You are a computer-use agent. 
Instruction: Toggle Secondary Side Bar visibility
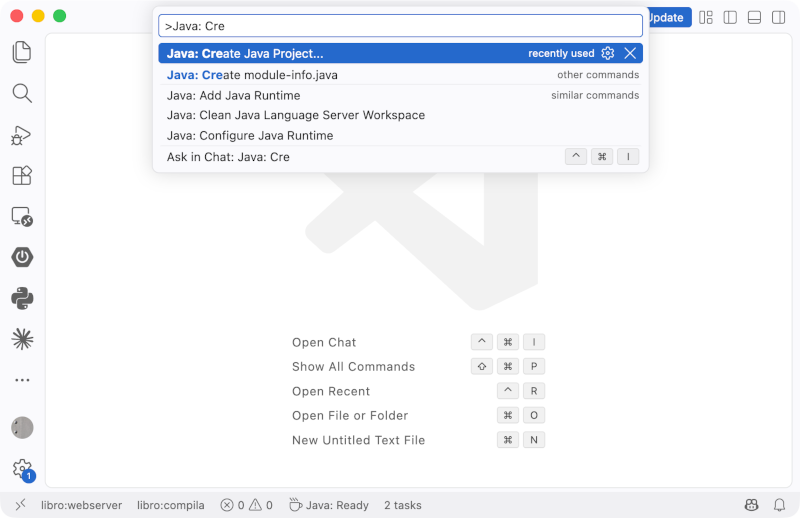(x=779, y=17)
